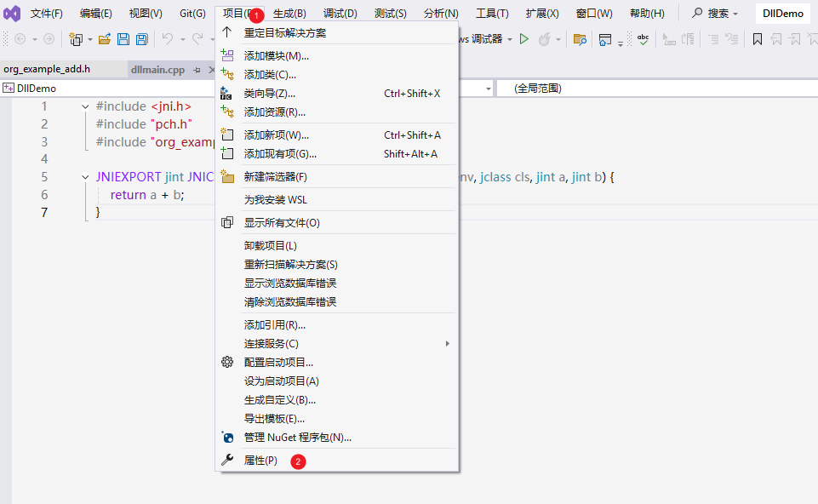
Task: Open the New Project dropdown arrow
Action: tap(90, 40)
